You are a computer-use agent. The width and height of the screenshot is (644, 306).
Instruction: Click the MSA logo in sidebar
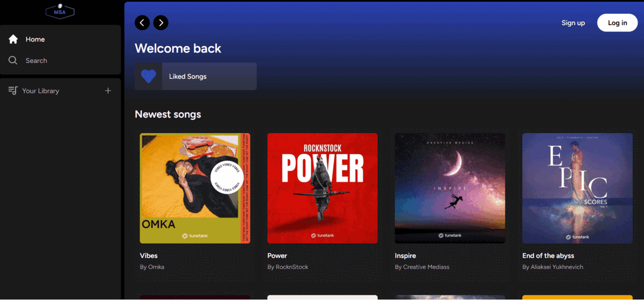60,11
